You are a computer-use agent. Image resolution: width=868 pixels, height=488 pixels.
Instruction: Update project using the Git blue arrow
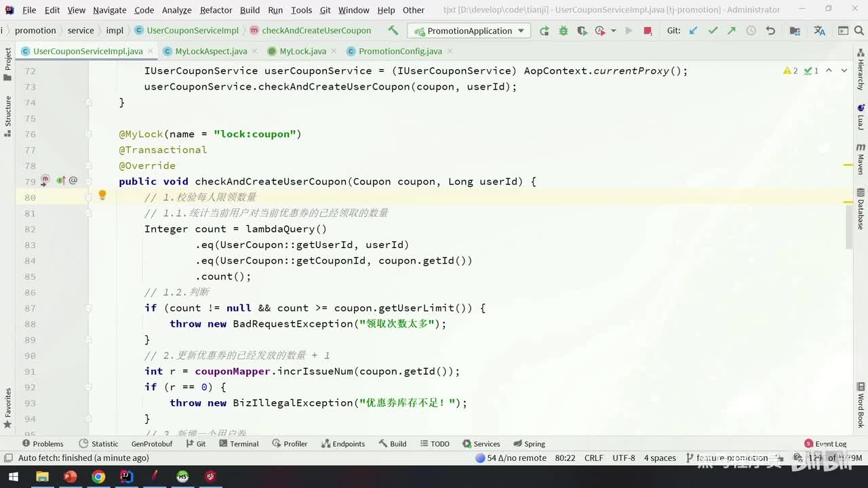click(x=693, y=30)
